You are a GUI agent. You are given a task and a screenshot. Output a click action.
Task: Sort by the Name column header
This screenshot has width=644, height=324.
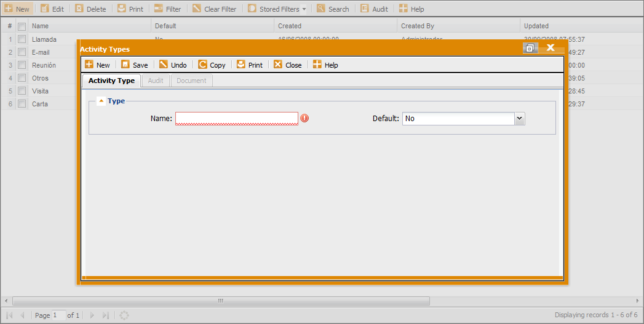pyautogui.click(x=90, y=26)
